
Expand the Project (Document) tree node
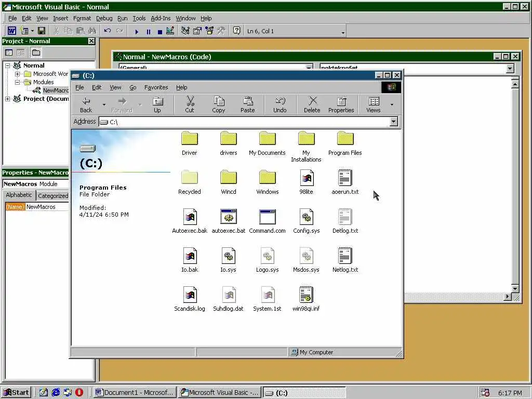click(7, 99)
